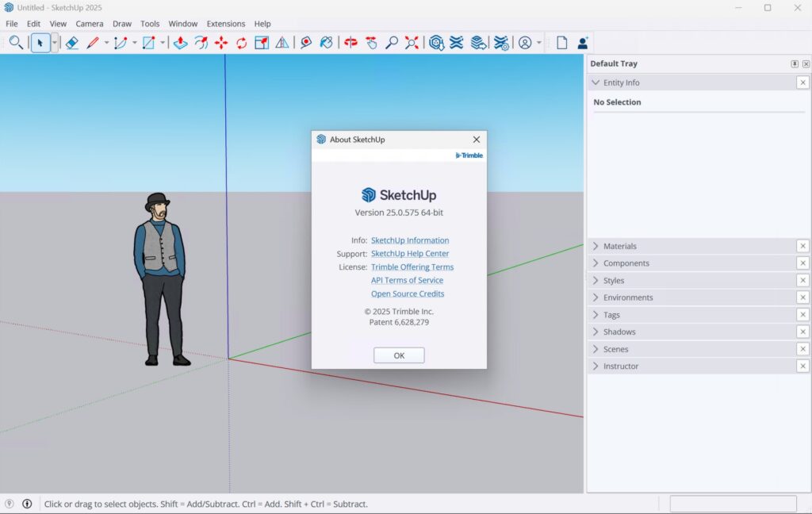Click the Measurements input box
This screenshot has height=514, width=812.
733,504
